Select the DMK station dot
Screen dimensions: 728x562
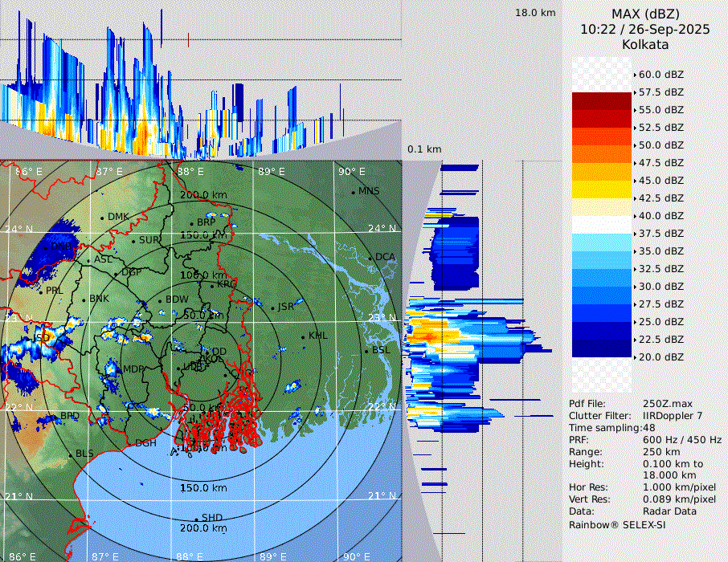[x=102, y=218]
